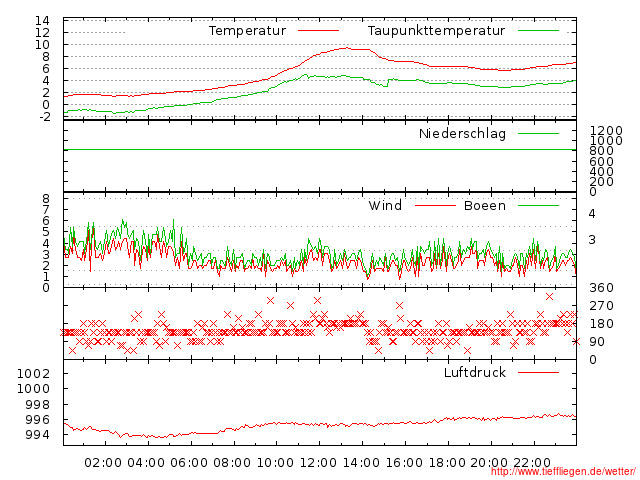The width and height of the screenshot is (640, 480).
Task: Click the 02:00 time axis label
Action: [x=103, y=463]
